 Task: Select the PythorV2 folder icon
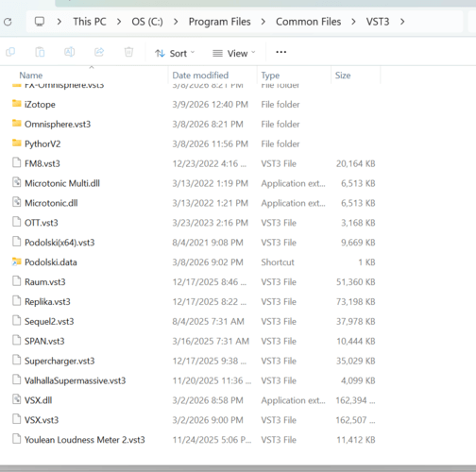[17, 143]
